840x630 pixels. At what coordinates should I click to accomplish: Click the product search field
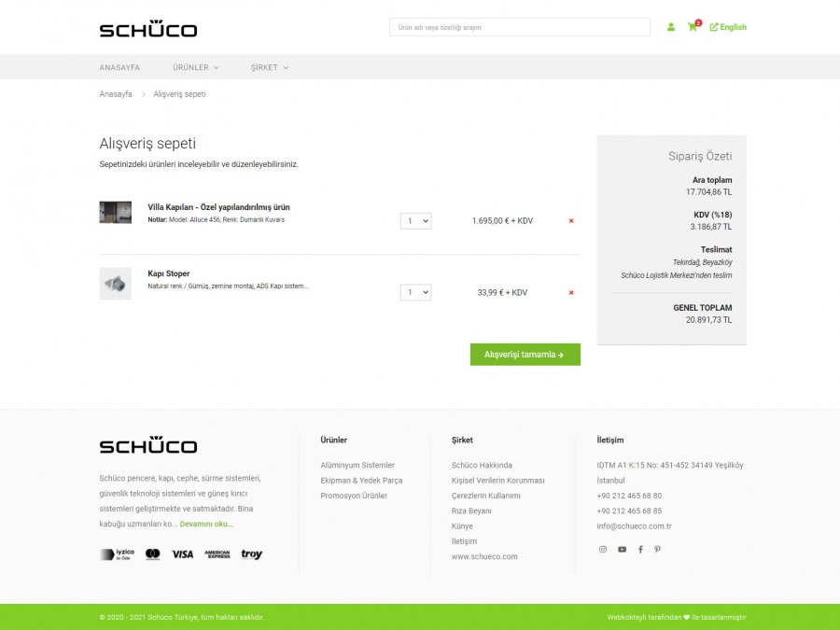[519, 27]
